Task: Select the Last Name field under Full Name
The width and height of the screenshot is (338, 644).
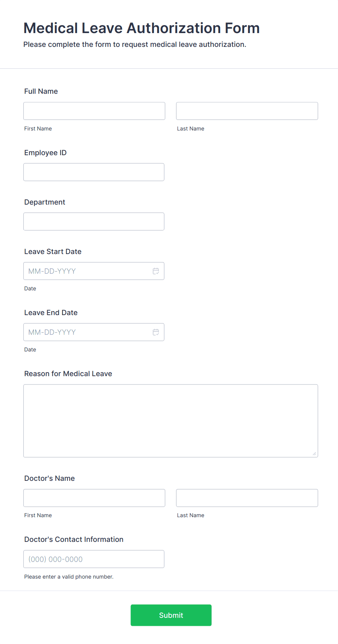Action: (247, 111)
